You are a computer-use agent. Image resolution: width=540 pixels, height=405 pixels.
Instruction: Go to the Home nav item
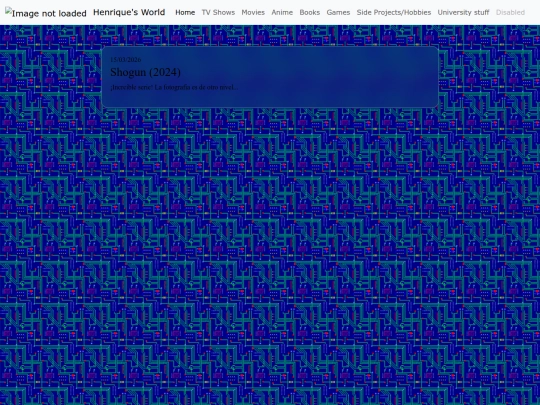(x=185, y=12)
